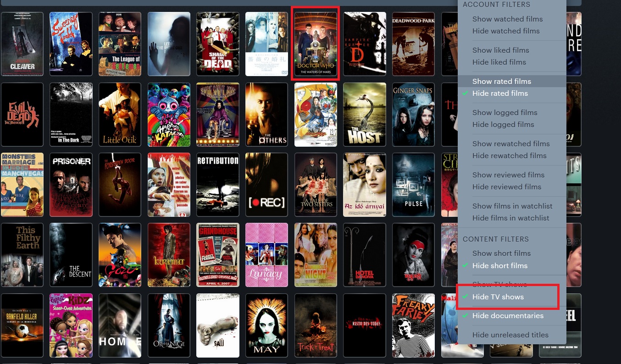Open the Vampire Hunter D poster

click(x=365, y=44)
